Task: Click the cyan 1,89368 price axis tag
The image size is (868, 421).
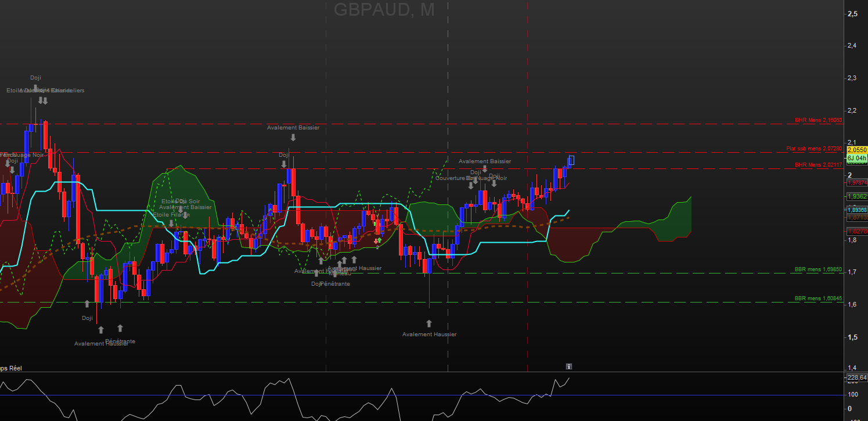Action: point(856,210)
